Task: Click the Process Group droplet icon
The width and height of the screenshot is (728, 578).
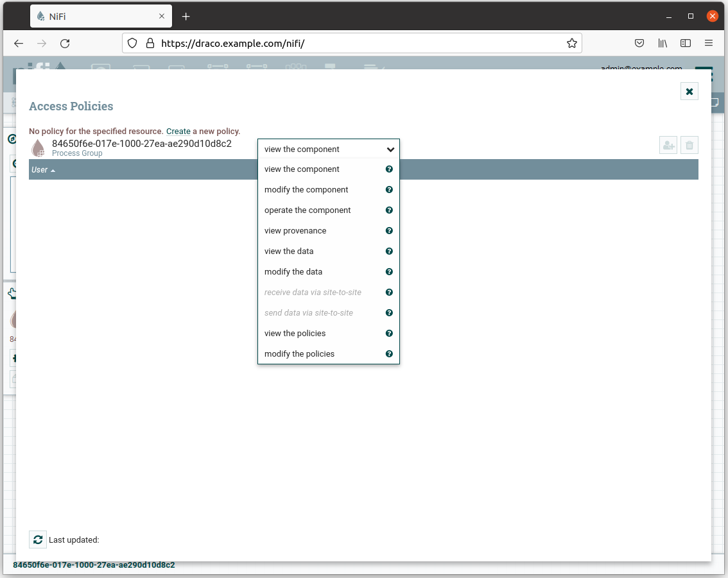Action: click(x=38, y=148)
